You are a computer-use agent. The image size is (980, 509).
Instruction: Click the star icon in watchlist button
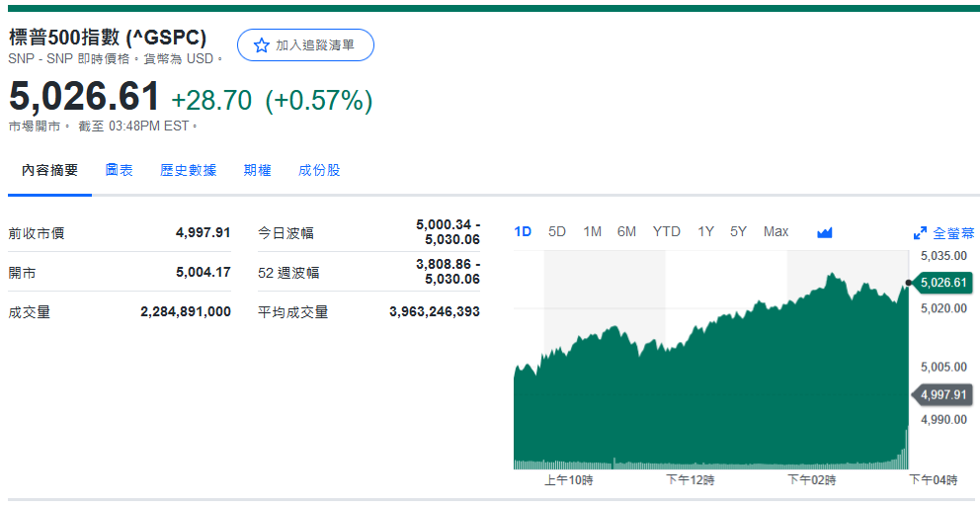pos(261,45)
